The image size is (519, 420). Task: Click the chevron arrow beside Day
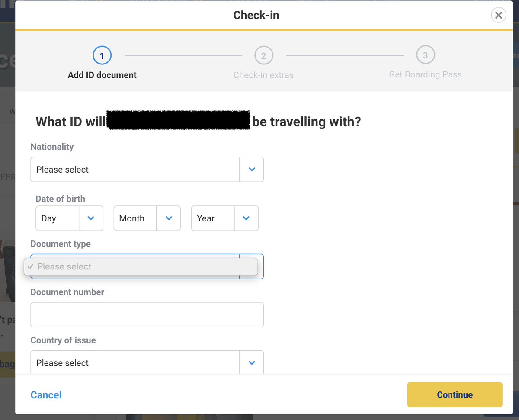click(91, 218)
